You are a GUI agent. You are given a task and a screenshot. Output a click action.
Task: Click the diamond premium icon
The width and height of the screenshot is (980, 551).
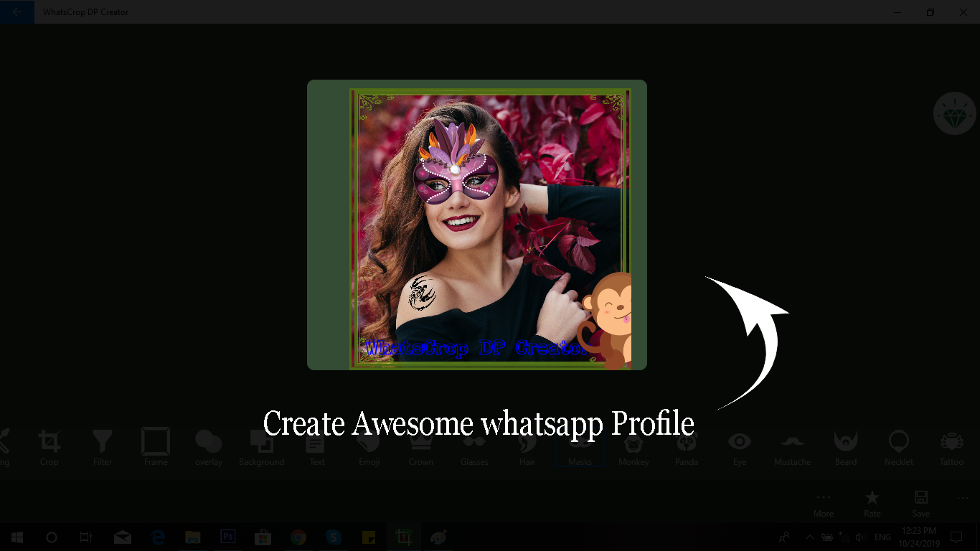coord(955,113)
